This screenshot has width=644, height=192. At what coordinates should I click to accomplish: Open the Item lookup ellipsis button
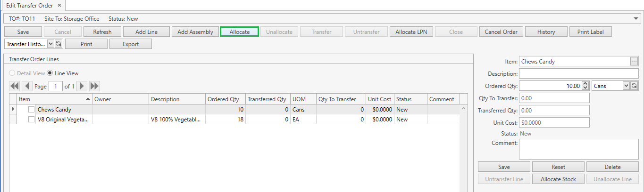634,62
